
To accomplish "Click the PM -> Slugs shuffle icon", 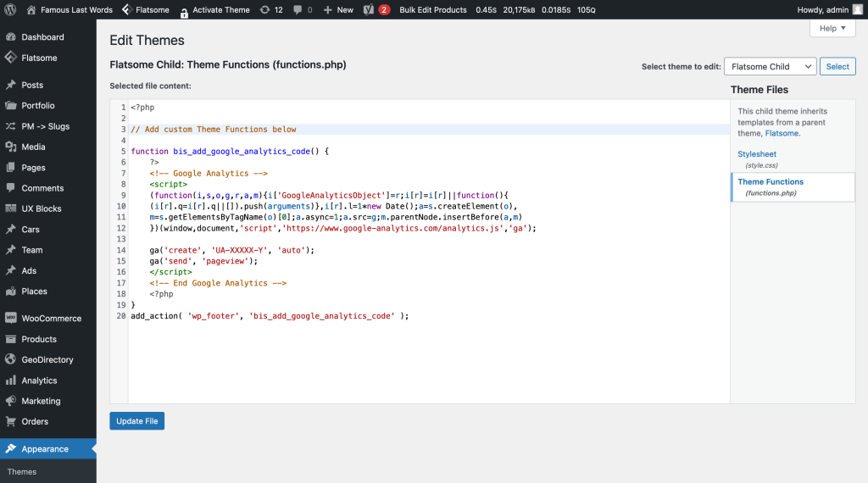I will point(10,126).
